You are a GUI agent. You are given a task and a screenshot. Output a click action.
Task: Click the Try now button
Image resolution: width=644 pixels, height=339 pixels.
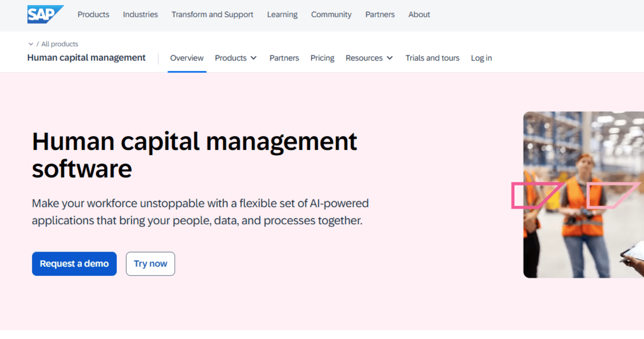150,264
